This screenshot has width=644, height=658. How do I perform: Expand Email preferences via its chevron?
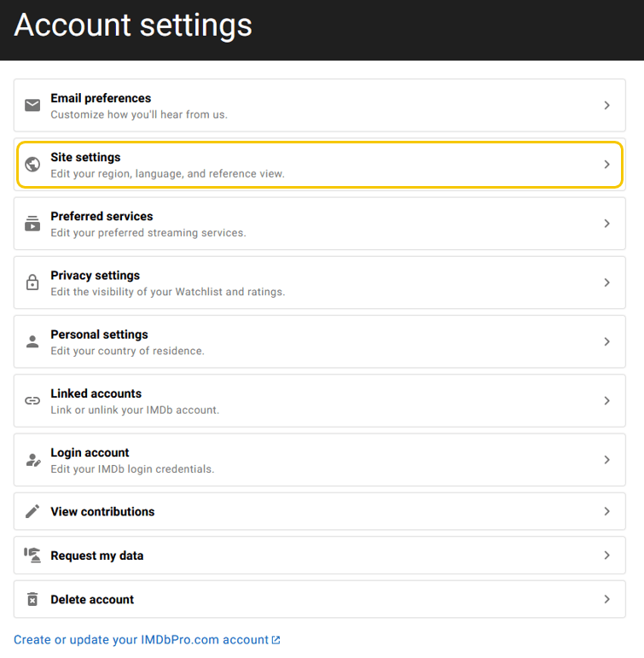[x=606, y=105]
